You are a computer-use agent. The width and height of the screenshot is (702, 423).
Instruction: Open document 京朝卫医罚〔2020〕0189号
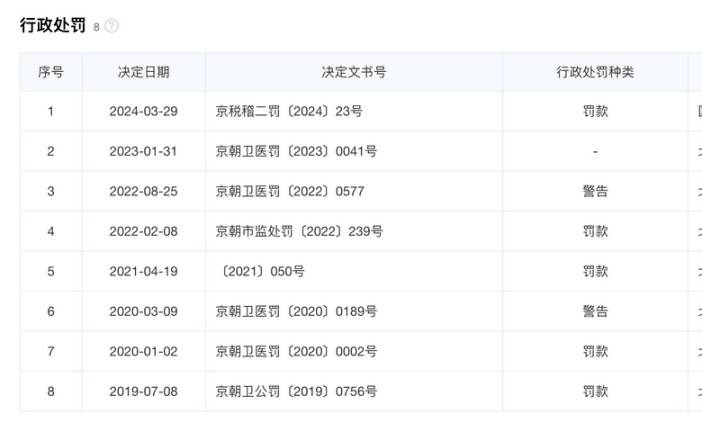pos(296,311)
